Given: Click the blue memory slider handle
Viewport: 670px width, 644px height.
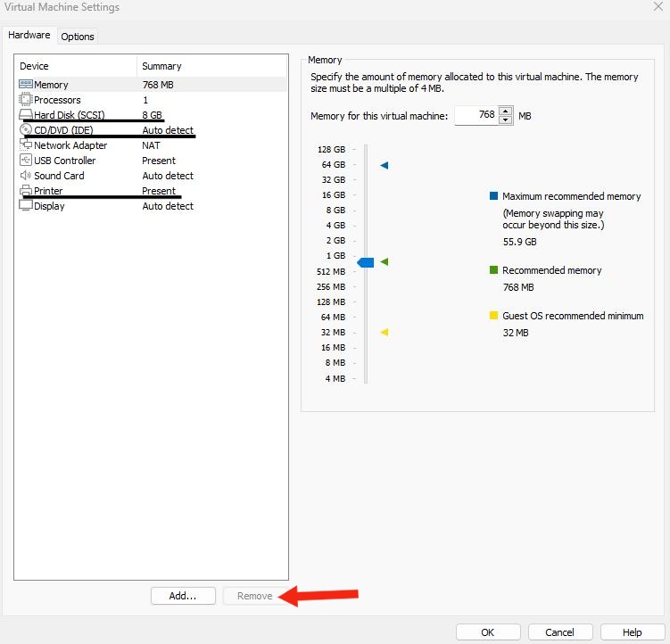Looking at the screenshot, I should 365,262.
